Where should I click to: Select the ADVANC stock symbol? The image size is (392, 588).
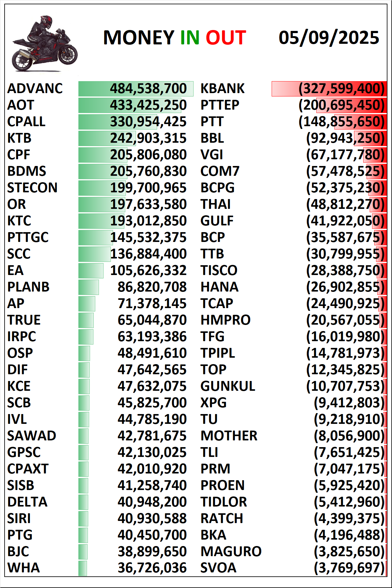click(35, 89)
